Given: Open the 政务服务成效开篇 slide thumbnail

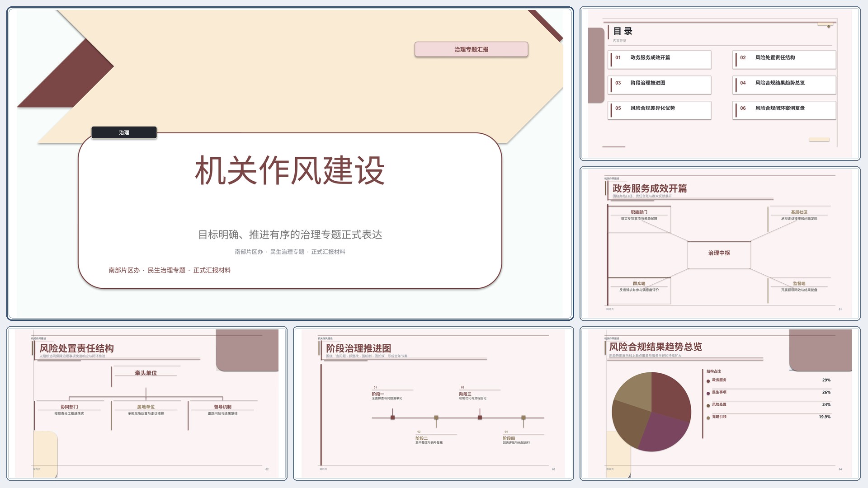Looking at the screenshot, I should click(720, 244).
